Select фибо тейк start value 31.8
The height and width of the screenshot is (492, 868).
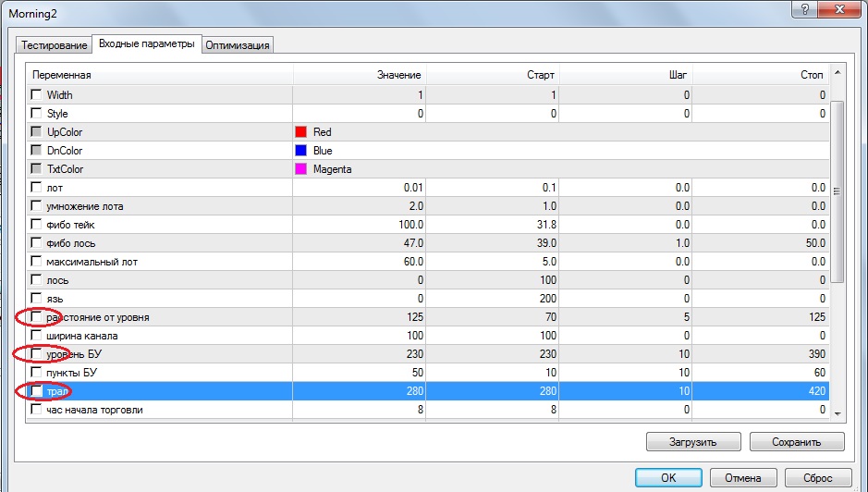coord(545,225)
